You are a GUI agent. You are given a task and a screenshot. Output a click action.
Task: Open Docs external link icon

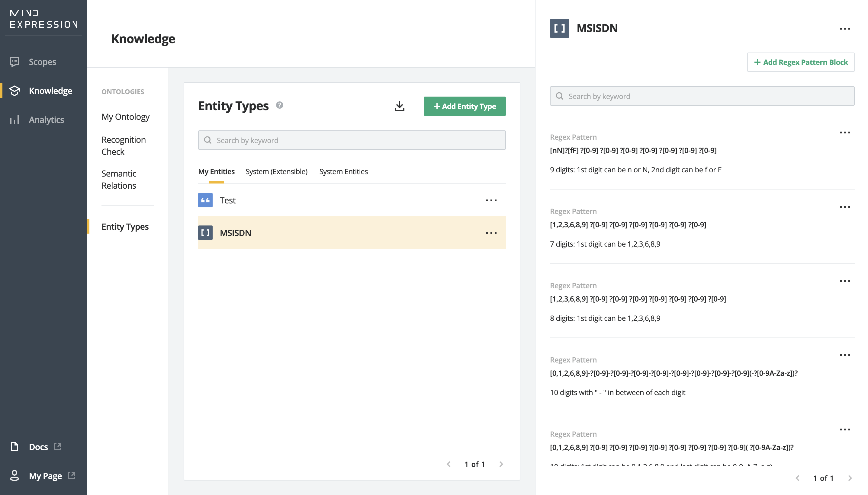[58, 446]
